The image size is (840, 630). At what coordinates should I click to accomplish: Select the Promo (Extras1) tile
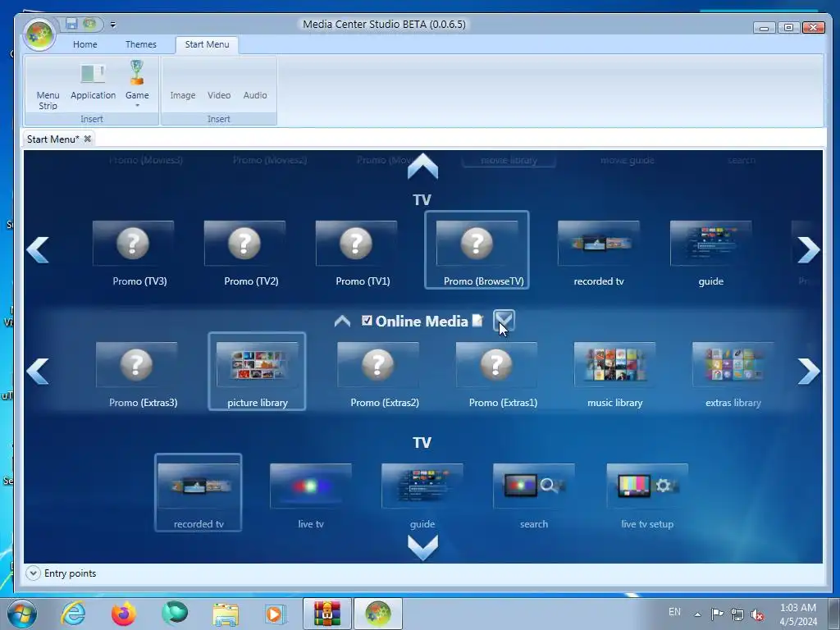click(496, 373)
